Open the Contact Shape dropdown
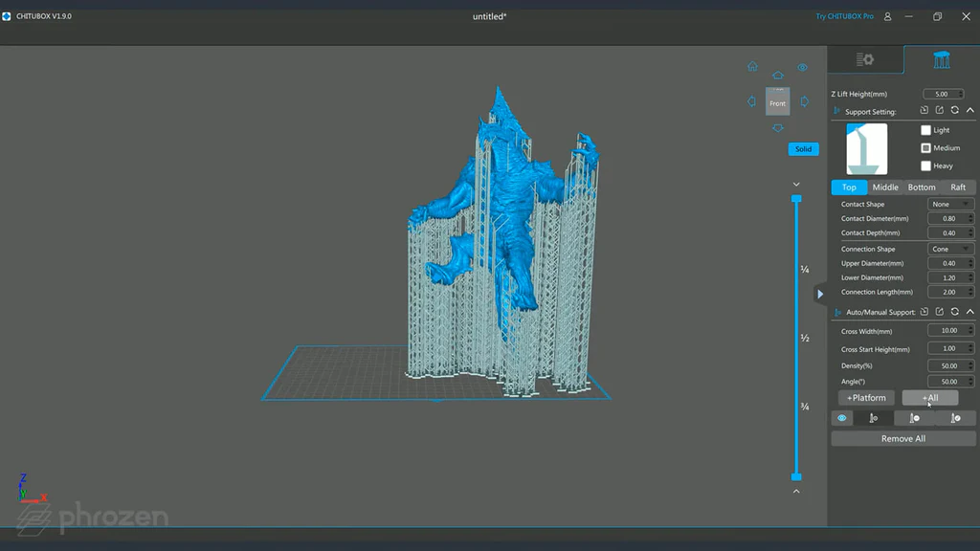 950,204
